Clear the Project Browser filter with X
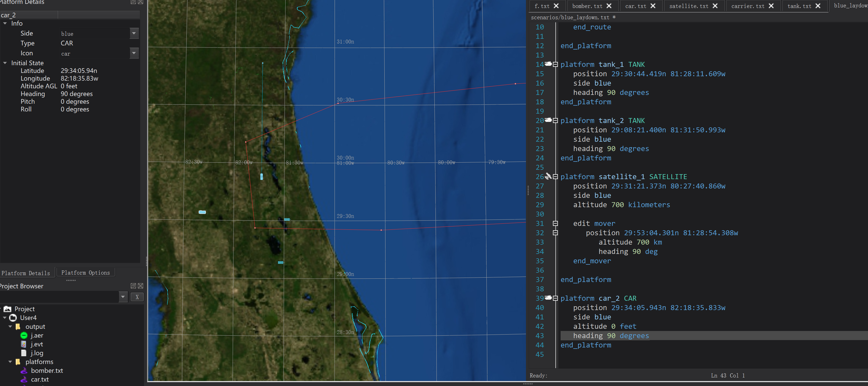868x386 pixels. coord(137,297)
